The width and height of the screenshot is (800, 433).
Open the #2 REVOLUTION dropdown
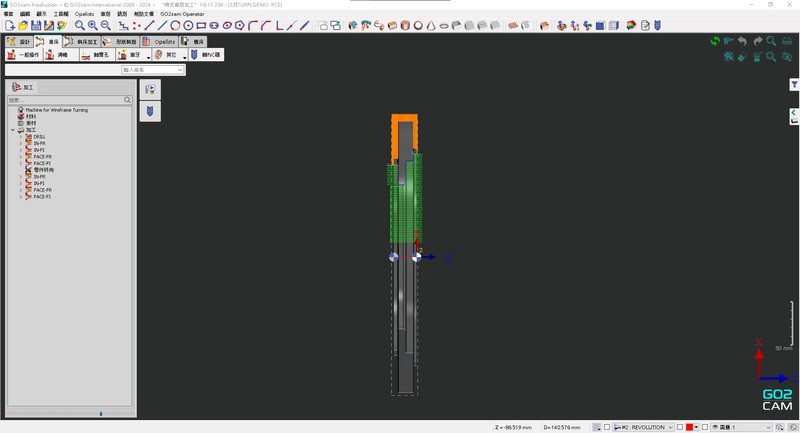pos(645,427)
